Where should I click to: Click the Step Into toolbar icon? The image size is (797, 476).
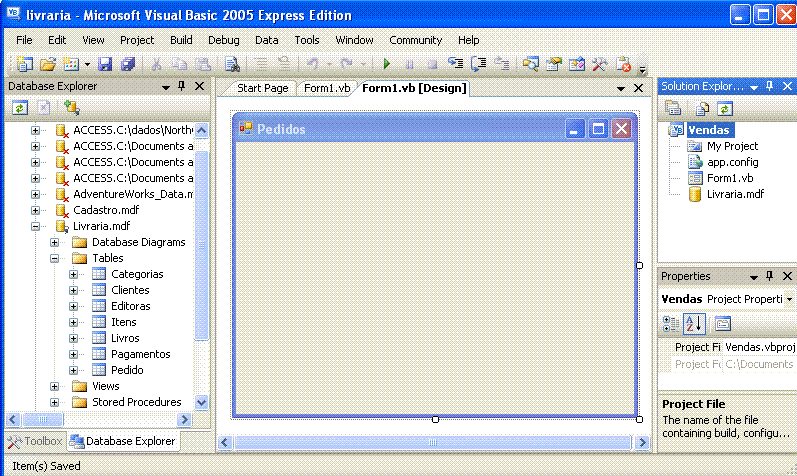point(455,64)
